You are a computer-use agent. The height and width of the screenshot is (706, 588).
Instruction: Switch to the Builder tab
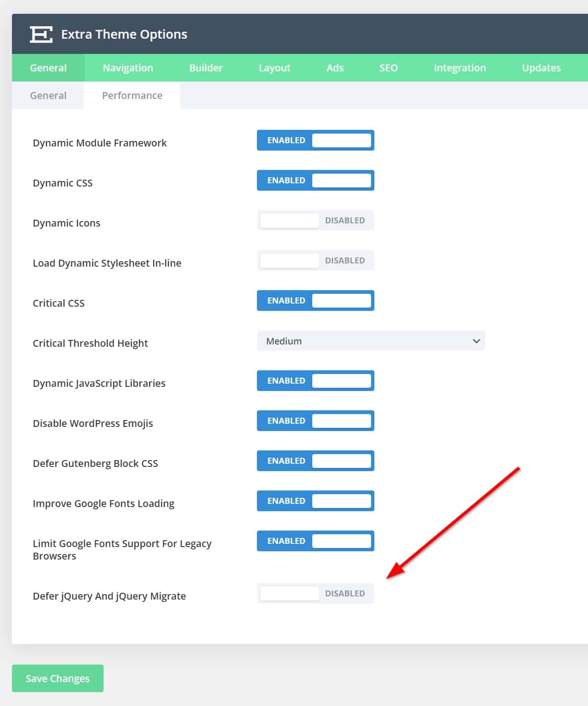pos(205,68)
